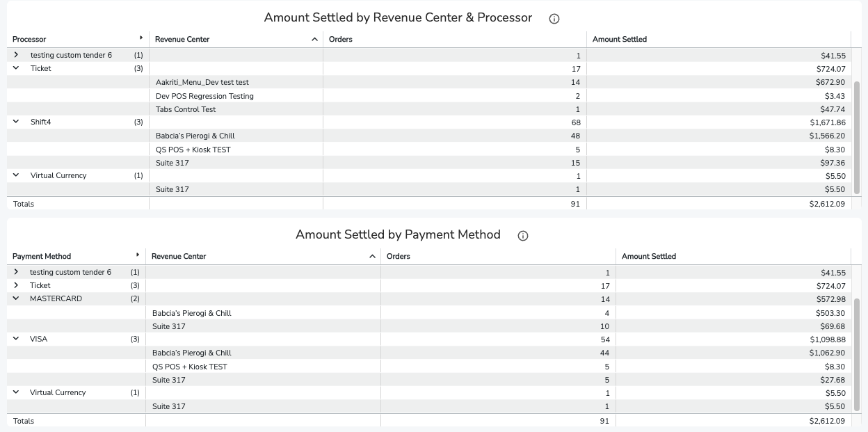
Task: Sort the processor table by its Orders header
Action: (x=341, y=40)
